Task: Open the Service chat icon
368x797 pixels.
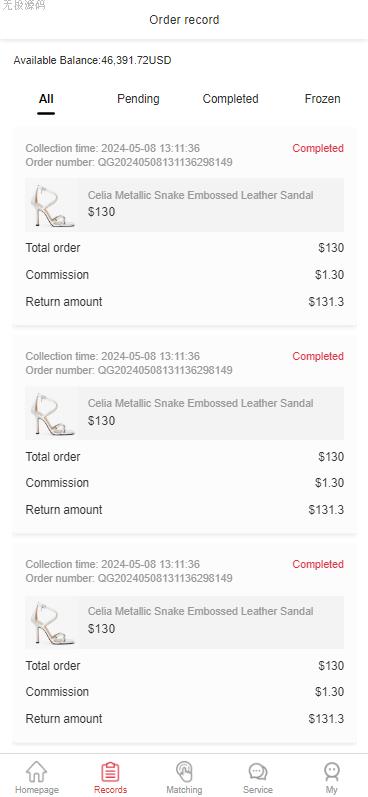Action: (x=258, y=772)
